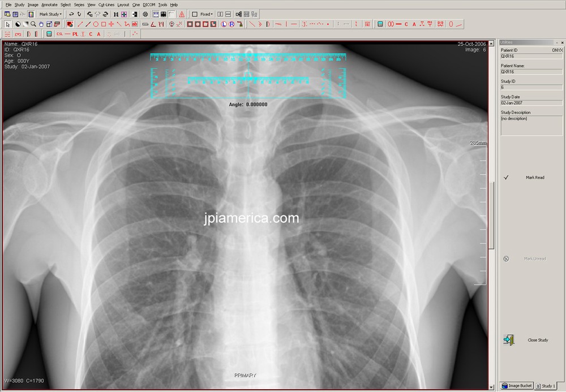Click the Close Study button

(x=538, y=340)
